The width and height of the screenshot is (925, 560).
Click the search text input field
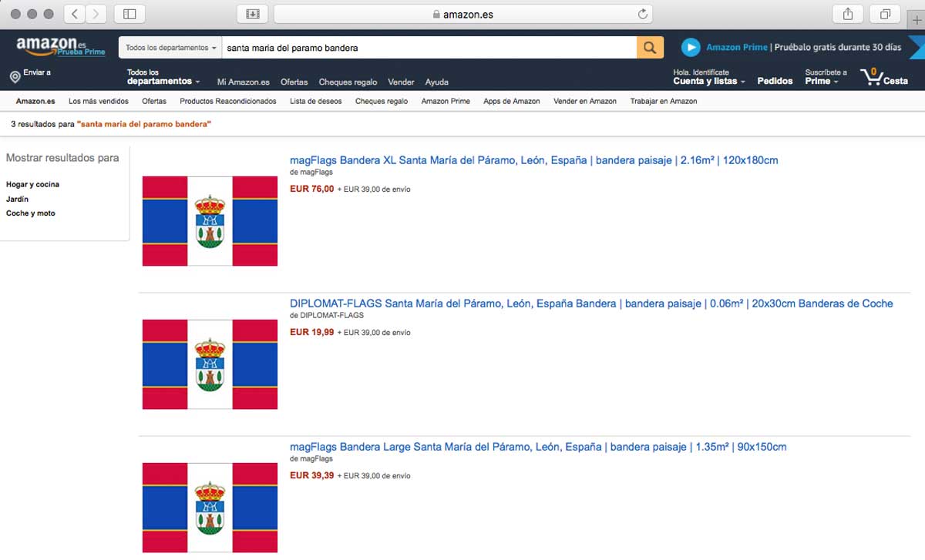(429, 48)
